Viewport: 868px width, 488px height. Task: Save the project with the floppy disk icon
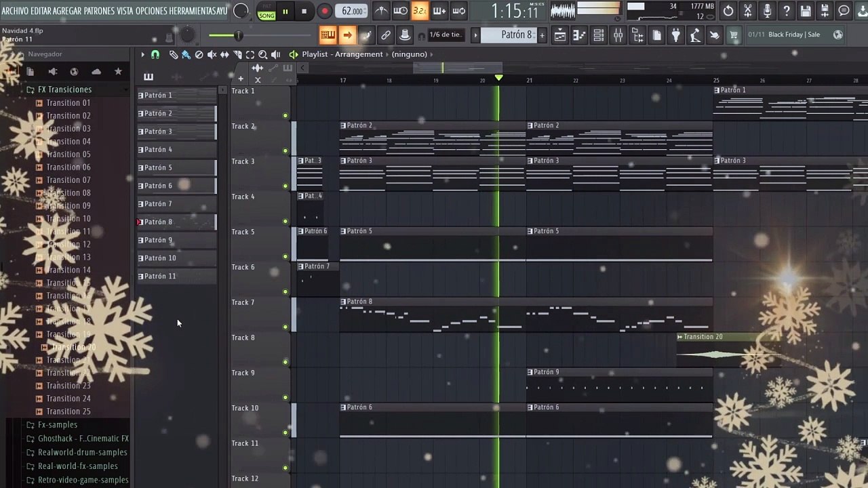805,11
